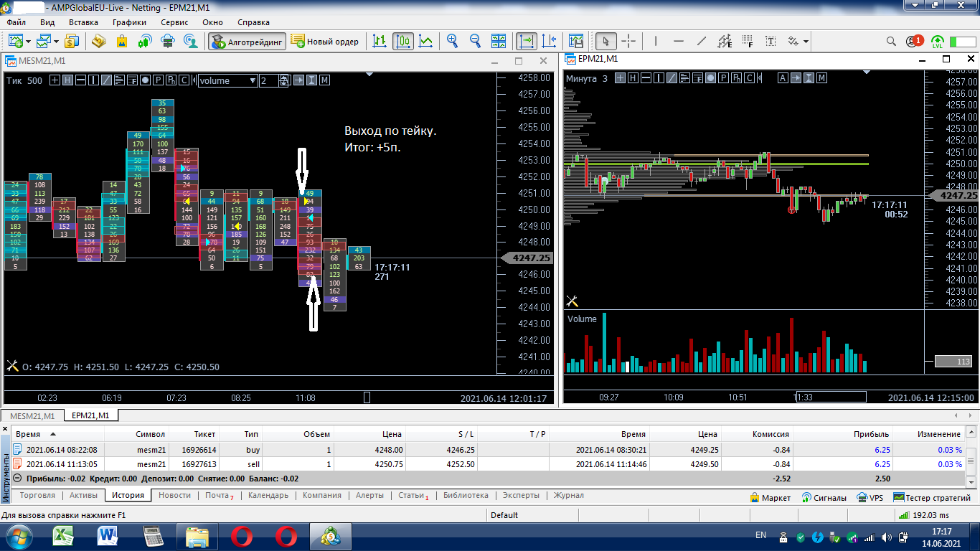
Task: Toggle candlestick chart mode
Action: [403, 41]
